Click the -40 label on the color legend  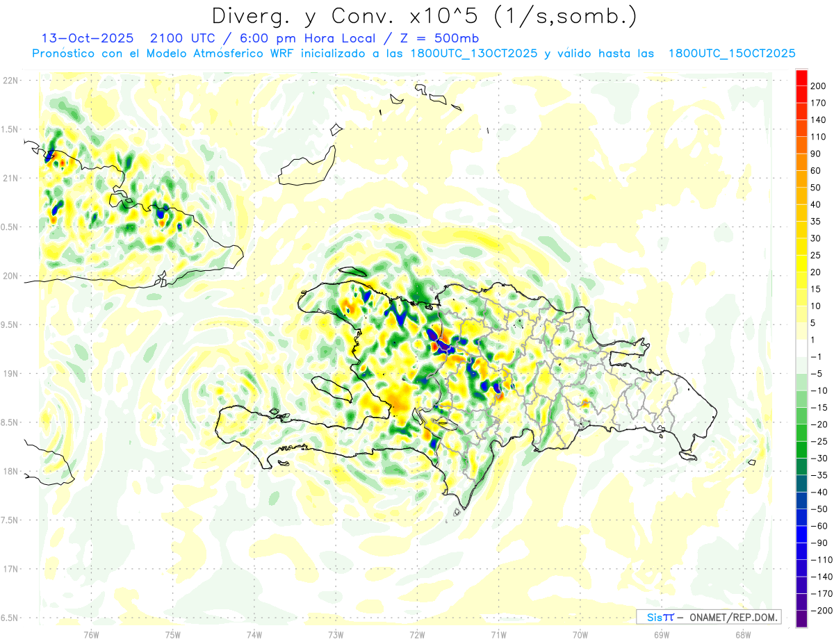(x=817, y=492)
